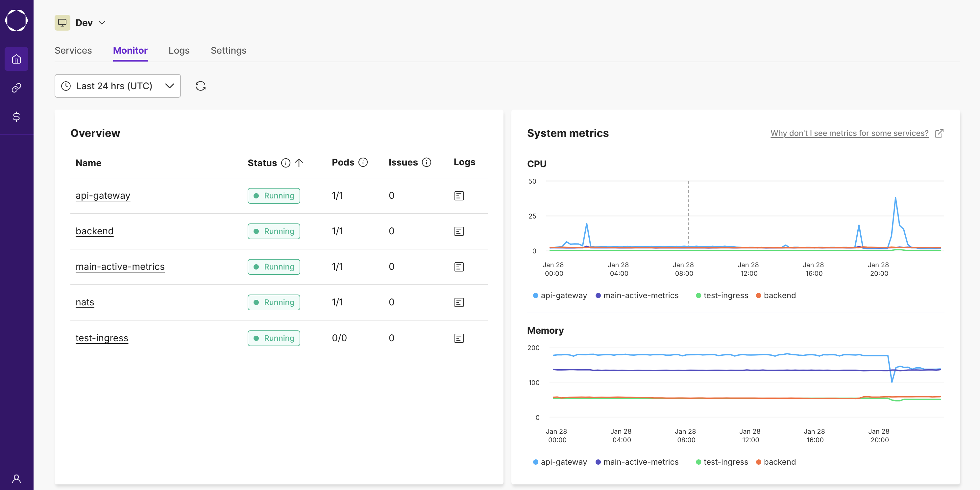The image size is (980, 490).
Task: Click the Running status badge for api-gateway
Action: click(x=274, y=196)
